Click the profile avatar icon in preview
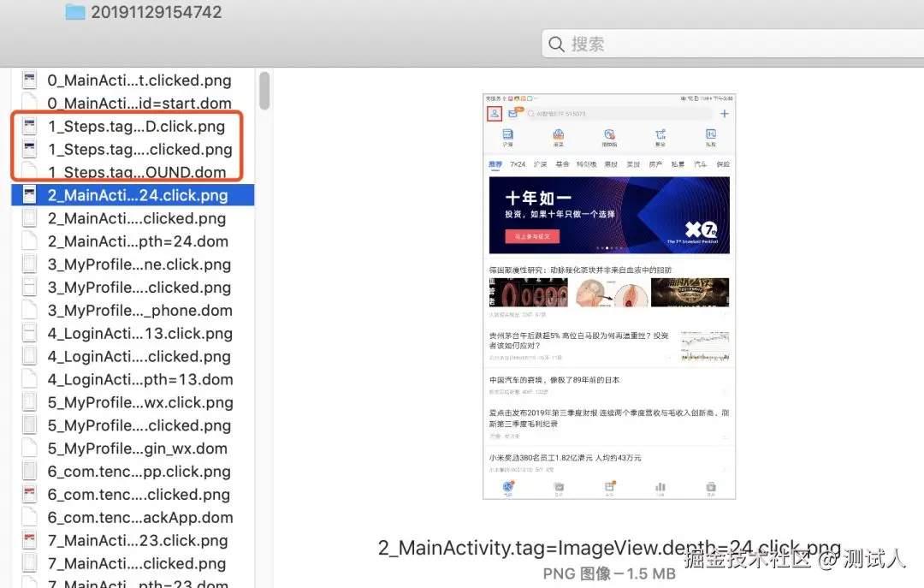Viewport: 924px width, 588px height. 495,113
